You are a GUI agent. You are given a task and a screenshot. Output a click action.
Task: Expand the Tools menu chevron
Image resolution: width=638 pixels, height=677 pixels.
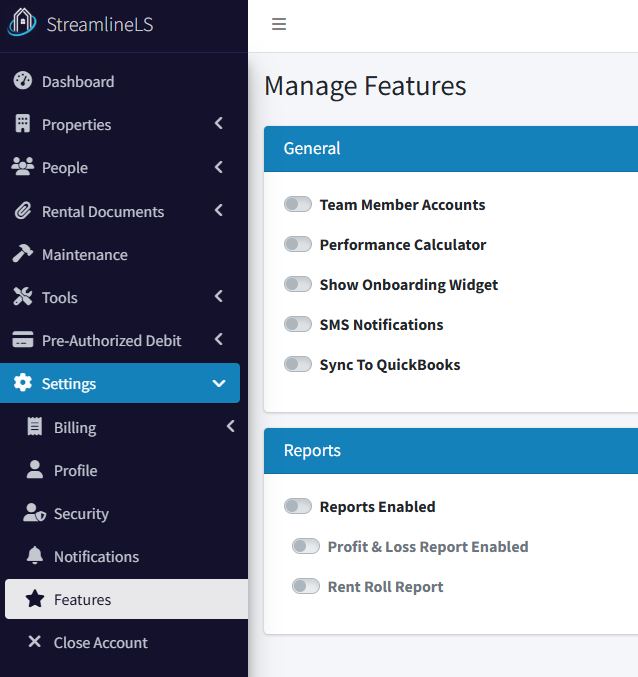coord(219,297)
